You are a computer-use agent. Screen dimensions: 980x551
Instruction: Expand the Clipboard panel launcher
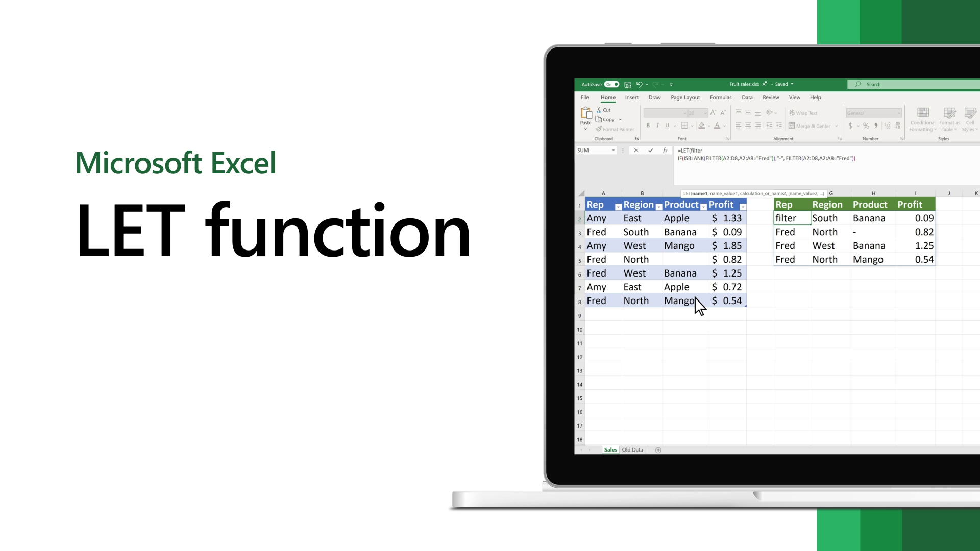636,139
